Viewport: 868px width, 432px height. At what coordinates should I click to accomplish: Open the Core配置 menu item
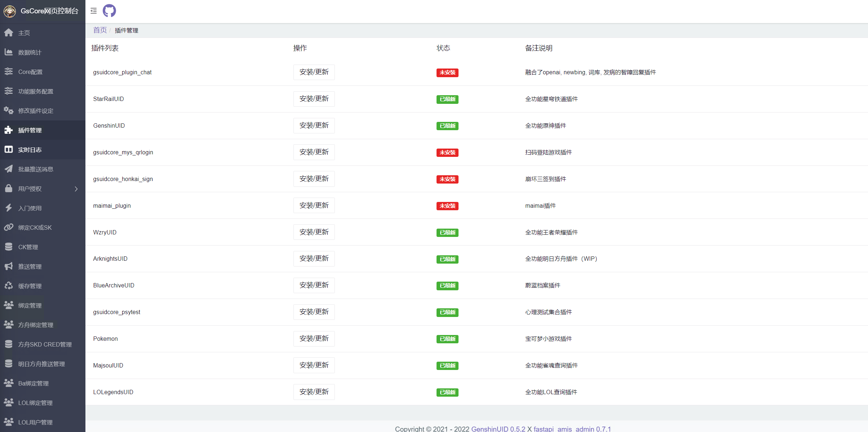coord(43,72)
